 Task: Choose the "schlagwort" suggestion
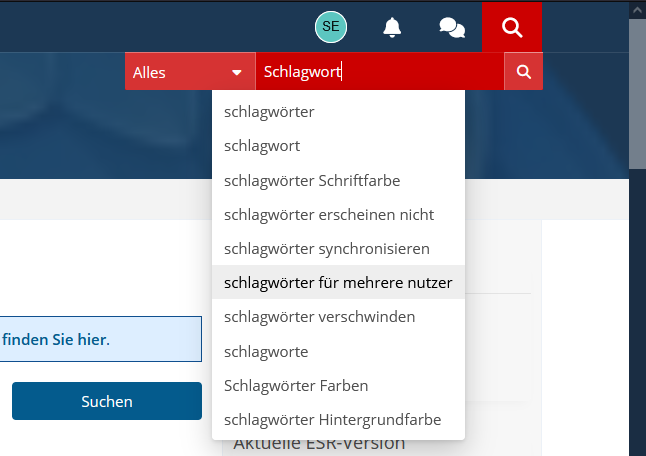coord(263,146)
